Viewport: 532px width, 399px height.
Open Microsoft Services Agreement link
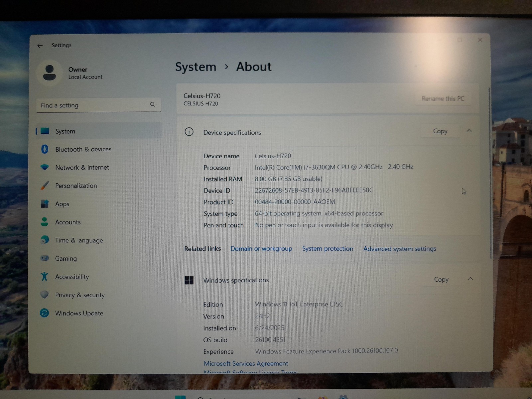(246, 363)
